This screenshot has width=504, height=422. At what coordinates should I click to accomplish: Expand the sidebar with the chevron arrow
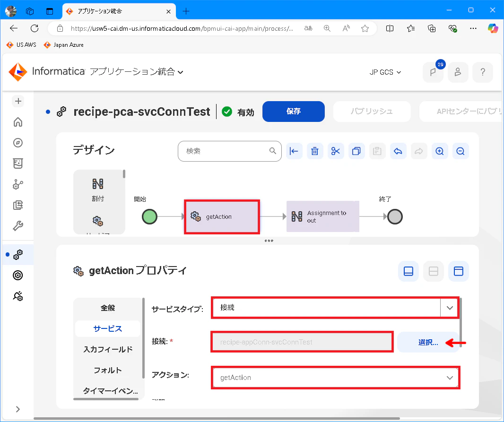(x=18, y=409)
